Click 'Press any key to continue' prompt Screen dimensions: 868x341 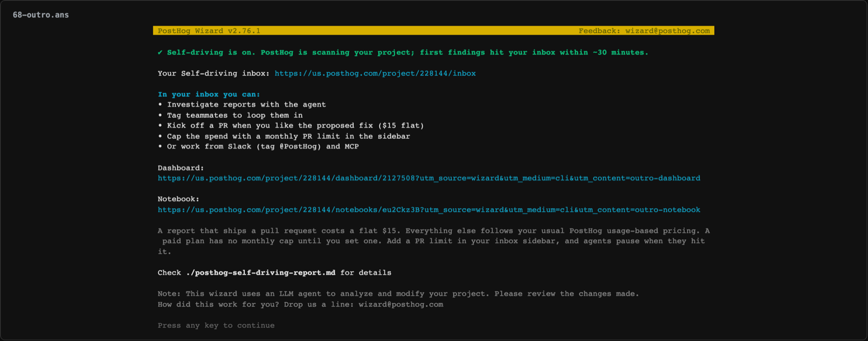(x=216, y=325)
